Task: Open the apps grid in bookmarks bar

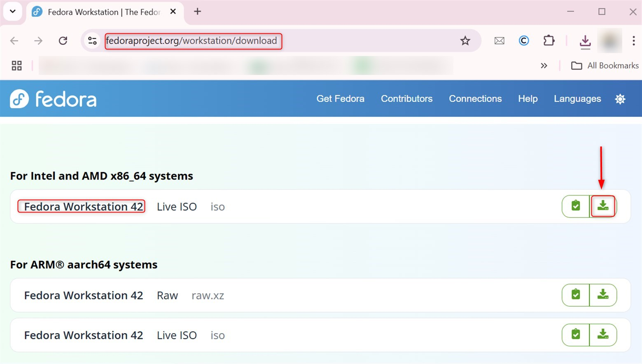Action: pyautogui.click(x=16, y=65)
